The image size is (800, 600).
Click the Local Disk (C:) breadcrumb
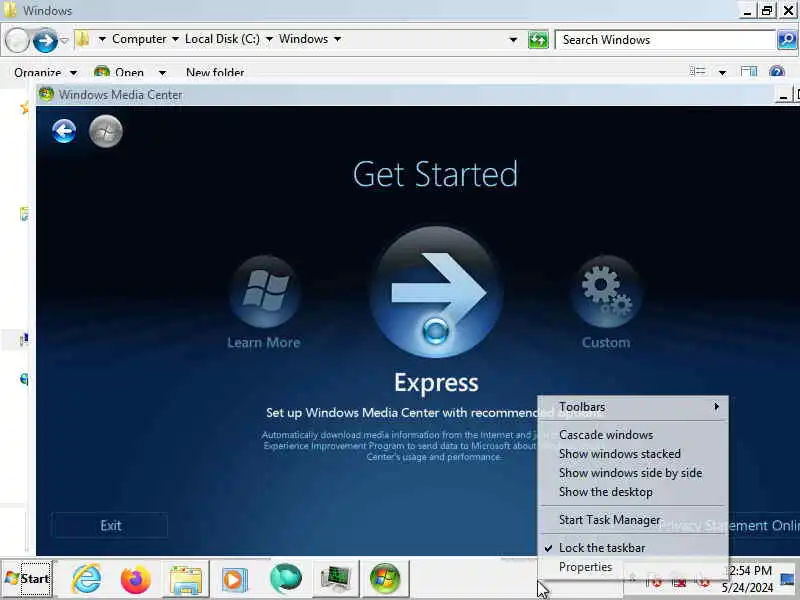point(222,39)
